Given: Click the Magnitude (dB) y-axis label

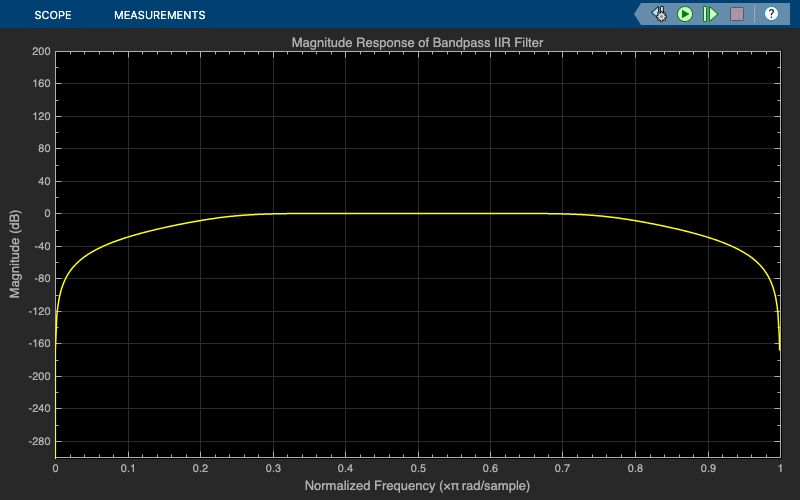Looking at the screenshot, I should pyautogui.click(x=15, y=254).
